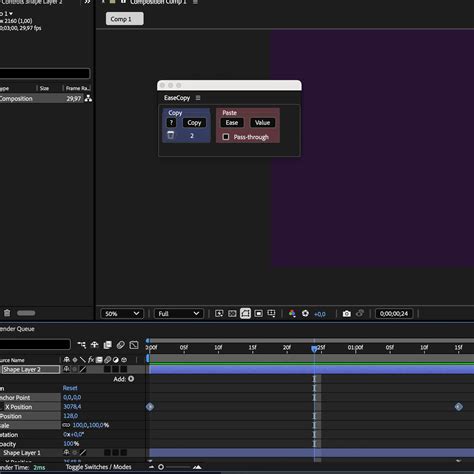This screenshot has width=474, height=474.
Task: Take a snapshot with the camera icon
Action: coord(347,314)
